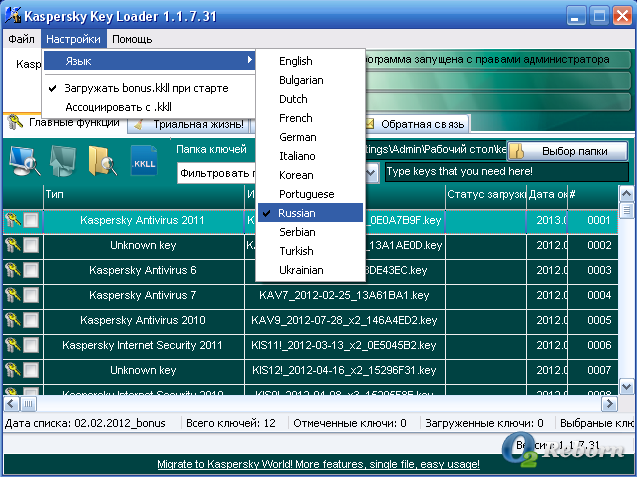This screenshot has height=477, width=637.
Task: Choose Serbian language
Action: coord(310,232)
